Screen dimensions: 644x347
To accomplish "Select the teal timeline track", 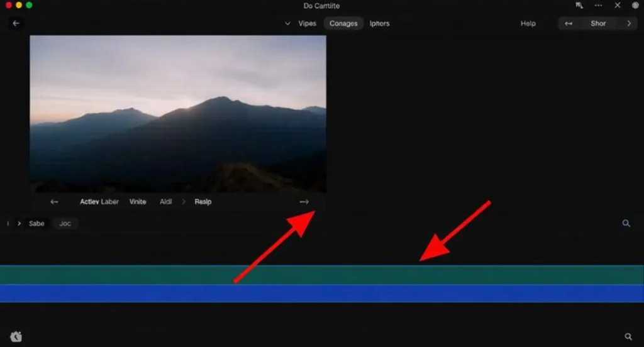I will [322, 275].
